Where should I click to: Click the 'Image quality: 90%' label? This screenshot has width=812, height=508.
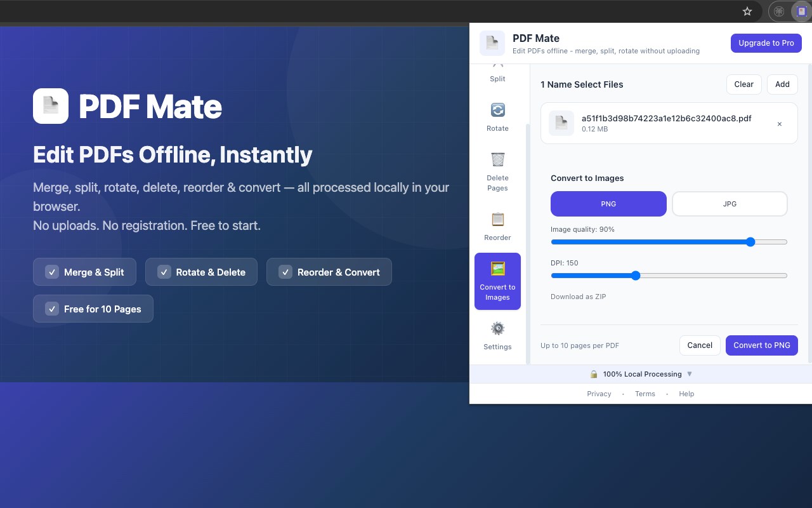click(x=582, y=229)
